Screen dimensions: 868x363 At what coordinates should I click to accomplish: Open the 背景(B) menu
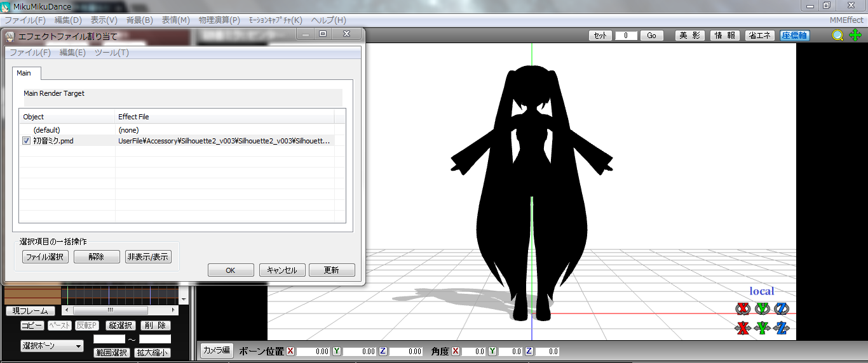[140, 20]
